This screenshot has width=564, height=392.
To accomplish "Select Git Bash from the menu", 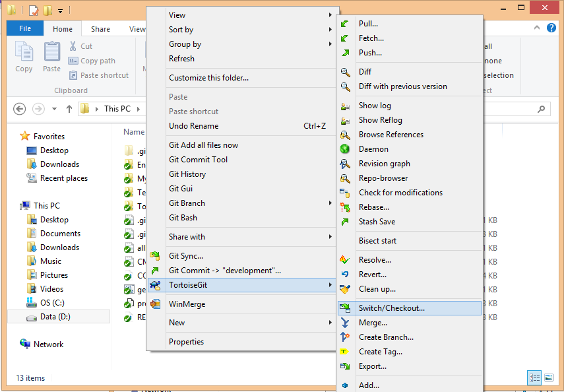I will (x=183, y=217).
